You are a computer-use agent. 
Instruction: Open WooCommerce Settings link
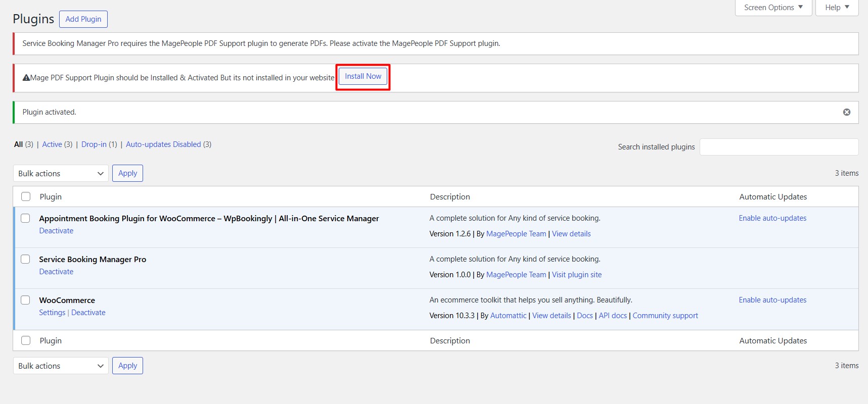pyautogui.click(x=52, y=313)
